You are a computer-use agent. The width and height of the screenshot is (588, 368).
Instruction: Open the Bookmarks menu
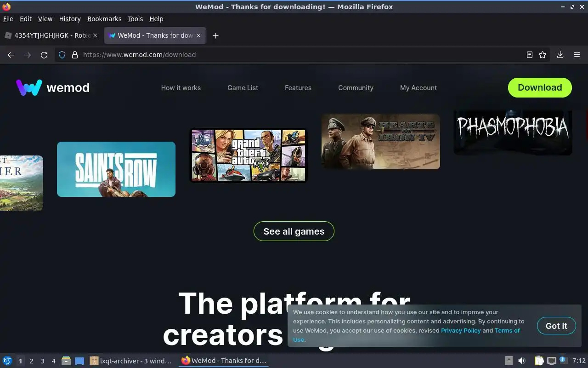click(104, 19)
